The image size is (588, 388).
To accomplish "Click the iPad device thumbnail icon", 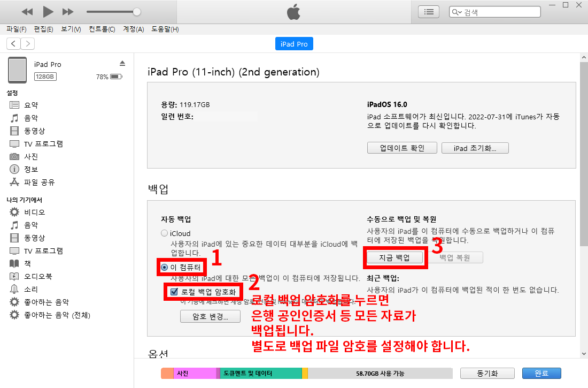I will 18,70.
